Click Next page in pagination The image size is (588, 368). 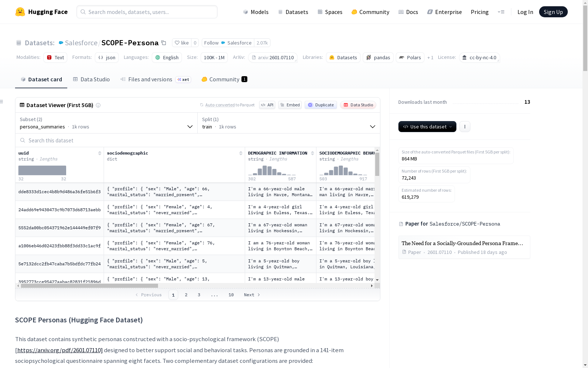coord(252,295)
